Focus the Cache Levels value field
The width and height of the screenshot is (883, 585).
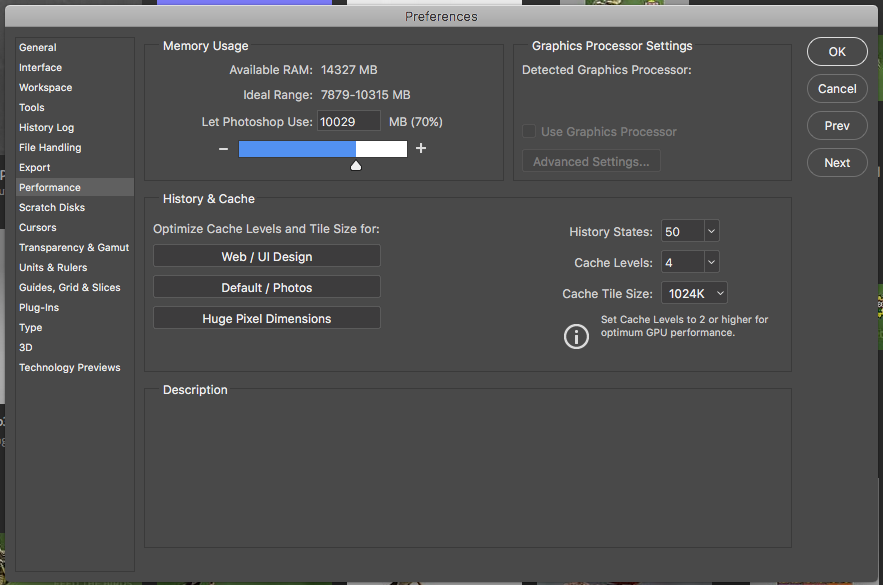(x=683, y=262)
